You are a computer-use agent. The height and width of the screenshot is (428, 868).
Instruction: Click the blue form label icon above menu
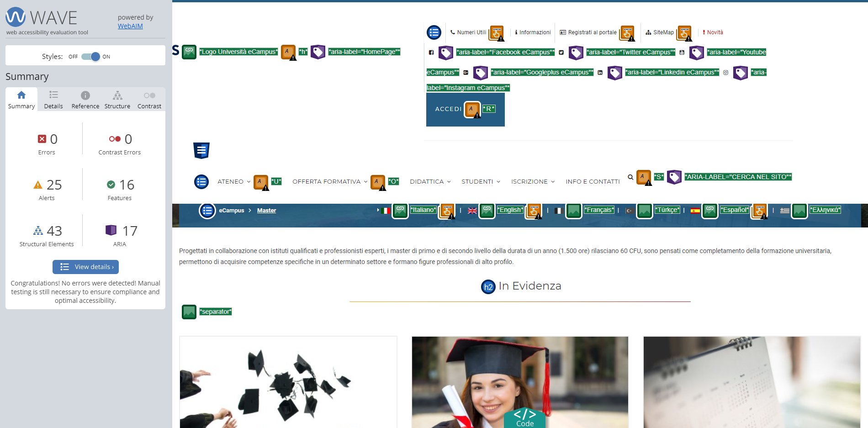point(201,150)
